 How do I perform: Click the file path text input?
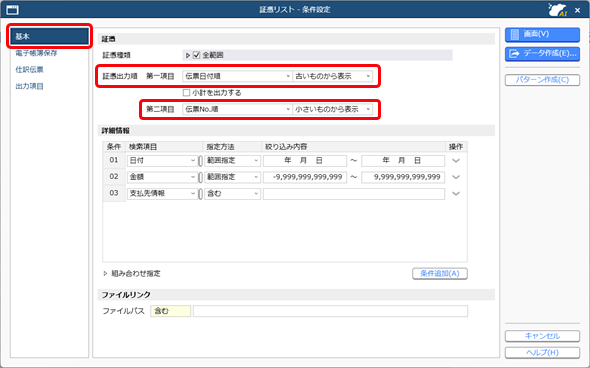coord(330,311)
